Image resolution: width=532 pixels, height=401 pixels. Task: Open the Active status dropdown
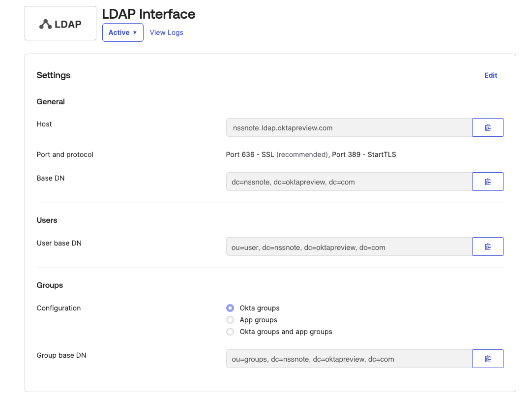pyautogui.click(x=122, y=32)
